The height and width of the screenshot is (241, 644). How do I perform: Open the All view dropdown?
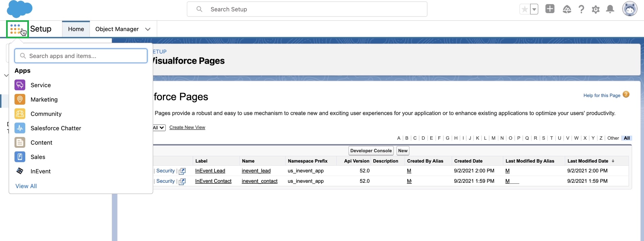pyautogui.click(x=159, y=128)
